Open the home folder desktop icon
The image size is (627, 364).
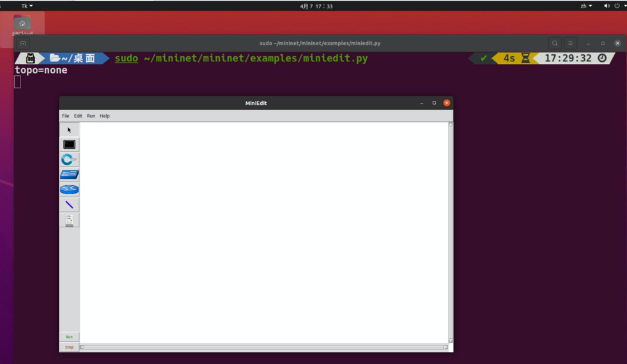(22, 26)
